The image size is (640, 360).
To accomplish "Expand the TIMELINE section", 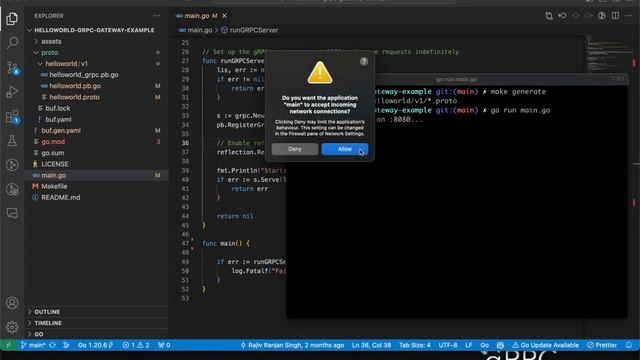I will 48,323.
